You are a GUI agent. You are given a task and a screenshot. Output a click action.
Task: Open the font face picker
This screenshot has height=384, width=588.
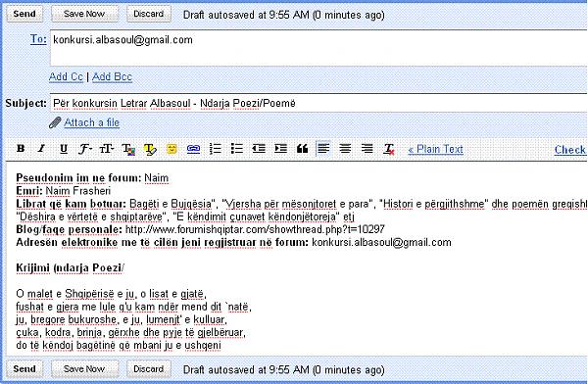tap(85, 149)
